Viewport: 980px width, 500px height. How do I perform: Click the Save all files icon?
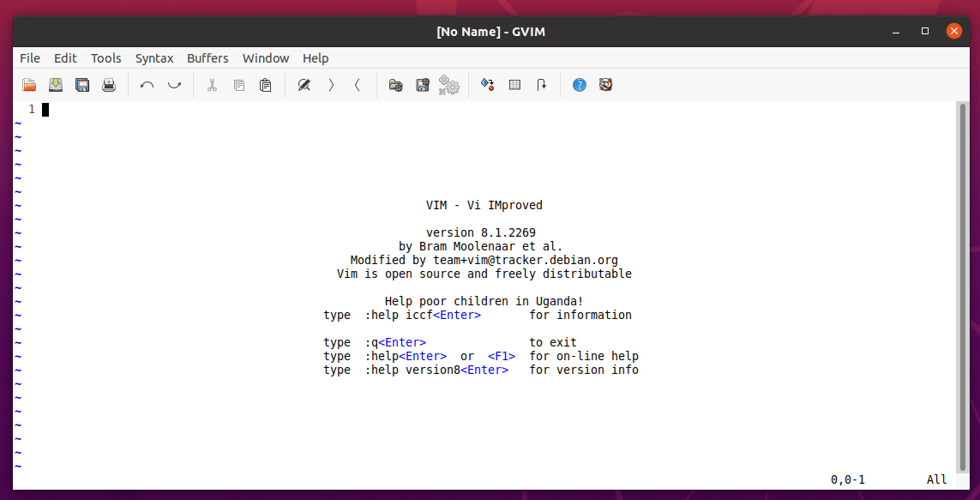point(82,84)
